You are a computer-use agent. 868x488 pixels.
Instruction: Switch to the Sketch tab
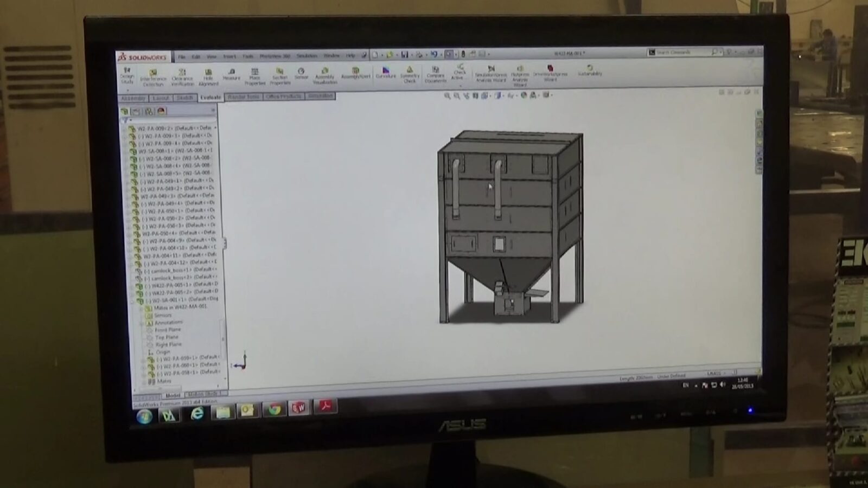(185, 98)
